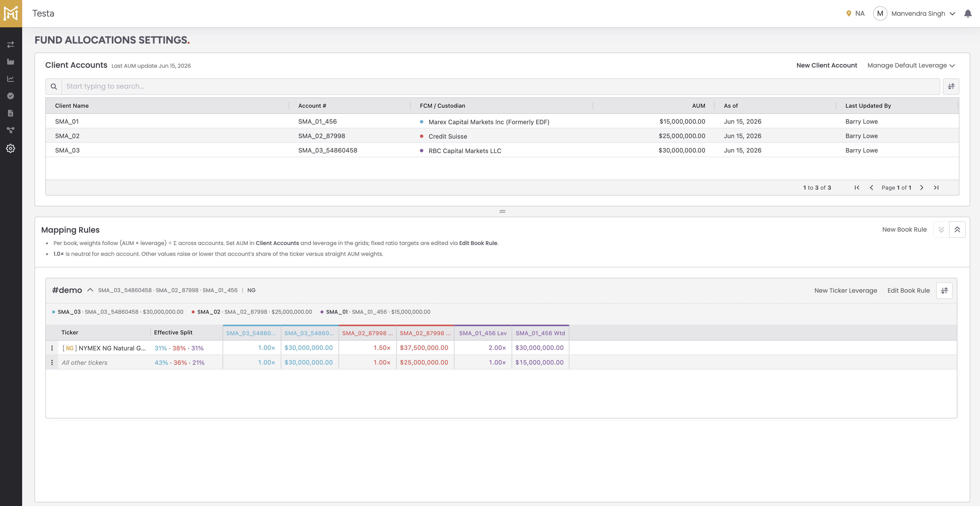Open #demo book grid column settings icon
This screenshot has width=980, height=506.
pyautogui.click(x=944, y=291)
